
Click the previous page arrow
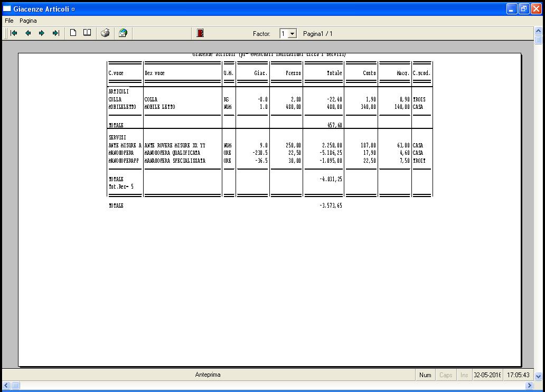(28, 33)
